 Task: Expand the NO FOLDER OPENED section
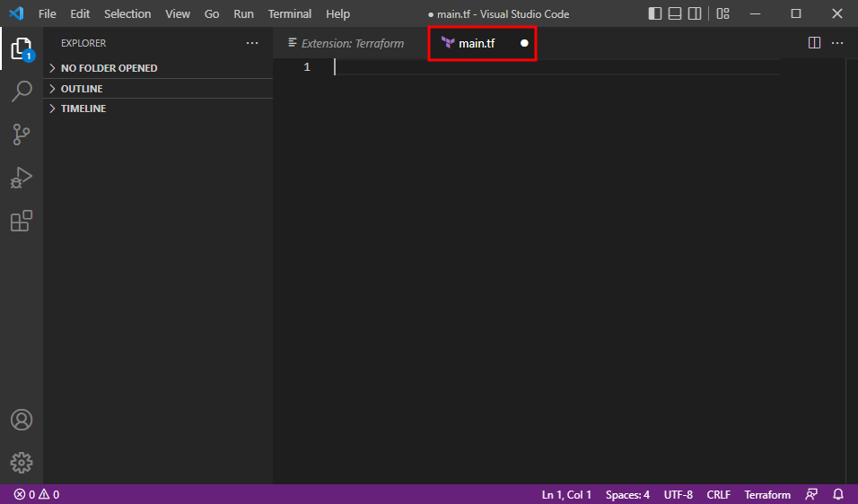[x=158, y=68]
